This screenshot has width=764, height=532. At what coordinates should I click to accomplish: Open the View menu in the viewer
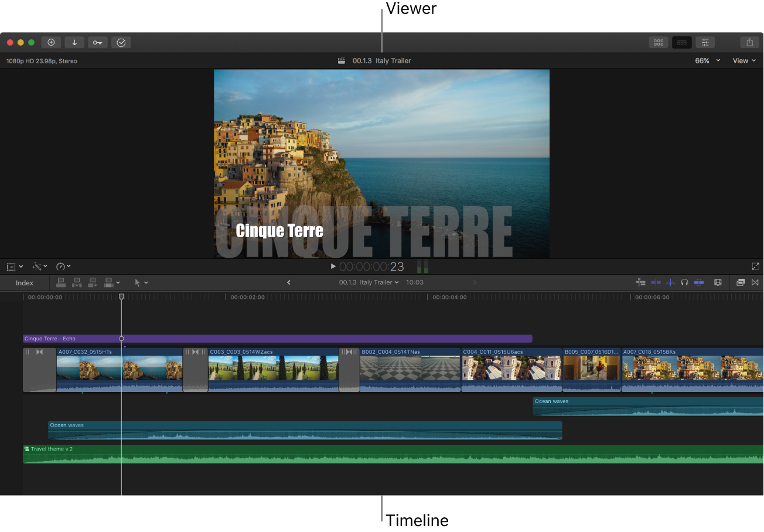point(743,60)
